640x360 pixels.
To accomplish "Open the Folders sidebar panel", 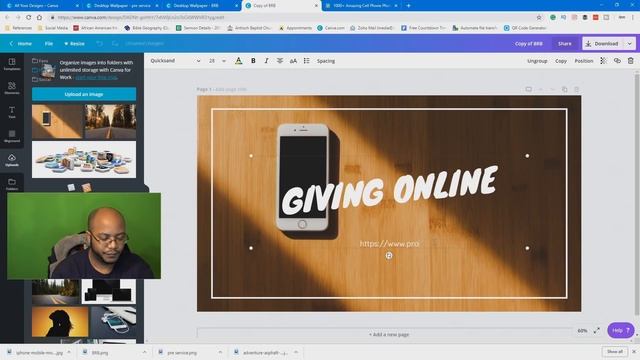I will 12,184.
